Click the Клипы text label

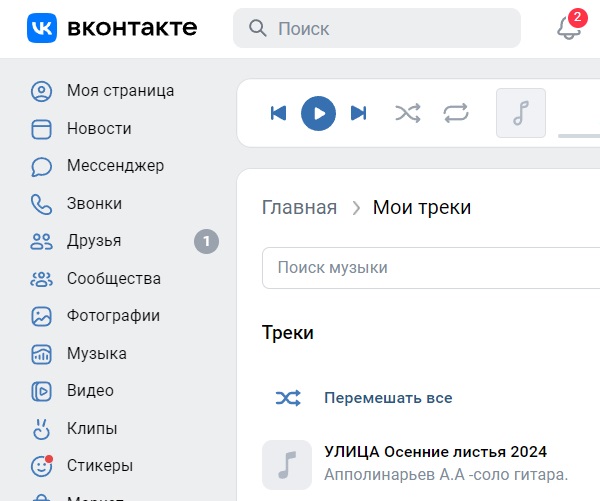[92, 429]
